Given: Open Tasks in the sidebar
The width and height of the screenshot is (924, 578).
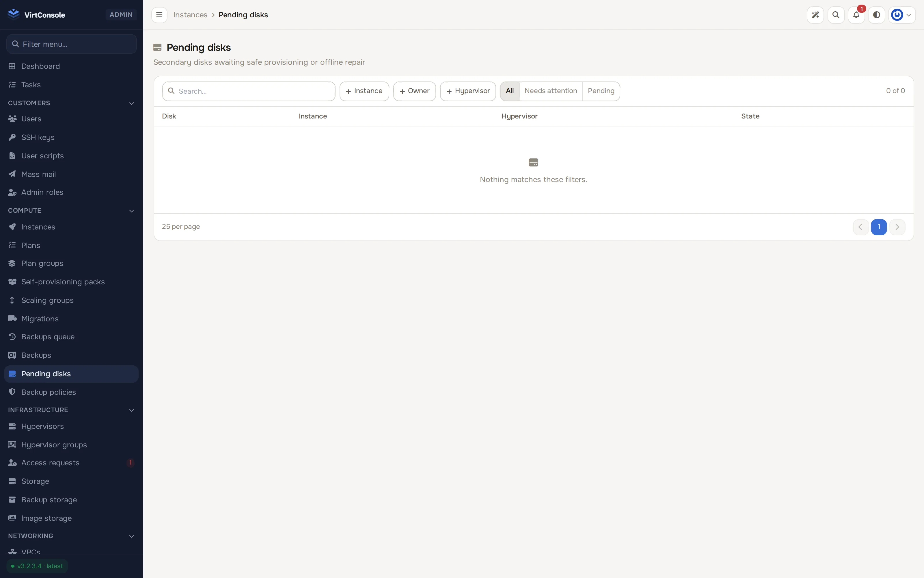Looking at the screenshot, I should 71,84.
